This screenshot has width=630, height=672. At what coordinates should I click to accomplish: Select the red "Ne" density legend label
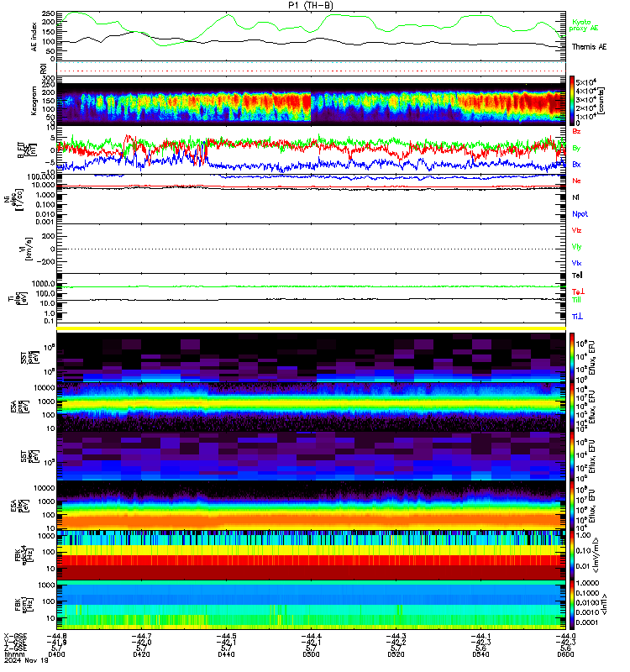point(576,181)
